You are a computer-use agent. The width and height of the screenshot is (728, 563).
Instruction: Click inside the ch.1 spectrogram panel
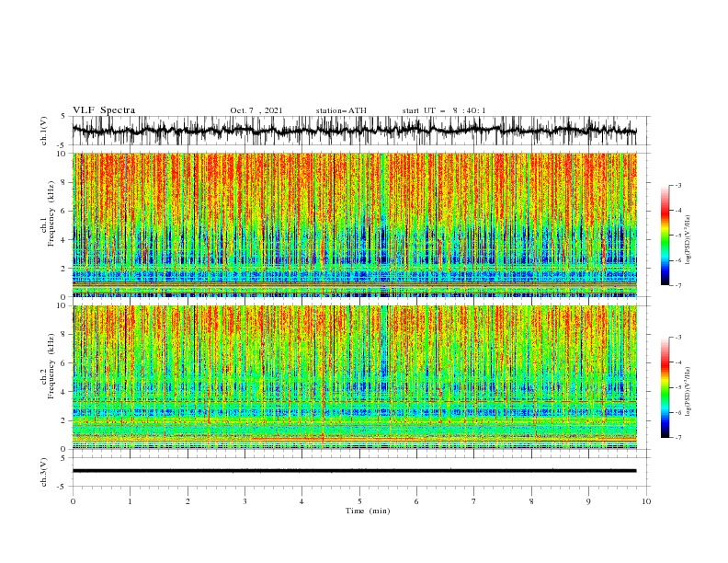click(x=354, y=224)
